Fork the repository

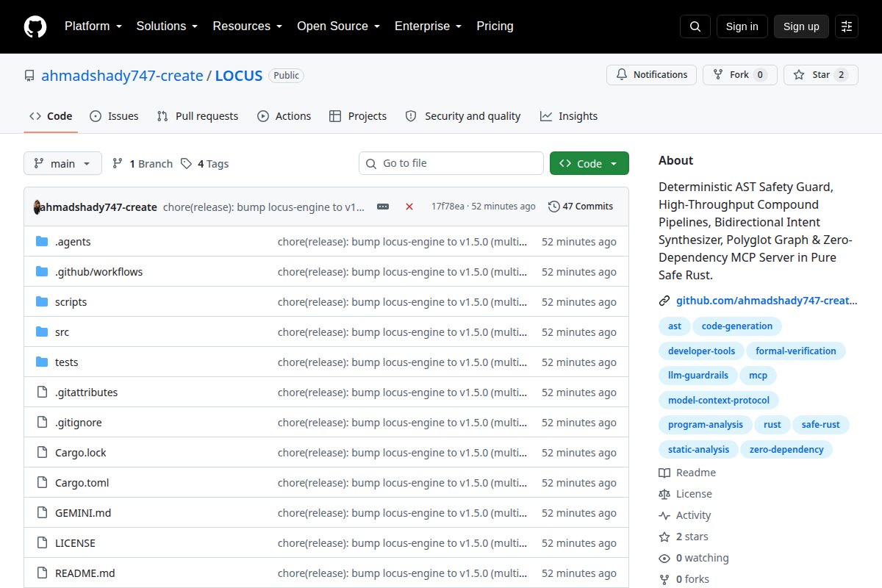pos(739,75)
